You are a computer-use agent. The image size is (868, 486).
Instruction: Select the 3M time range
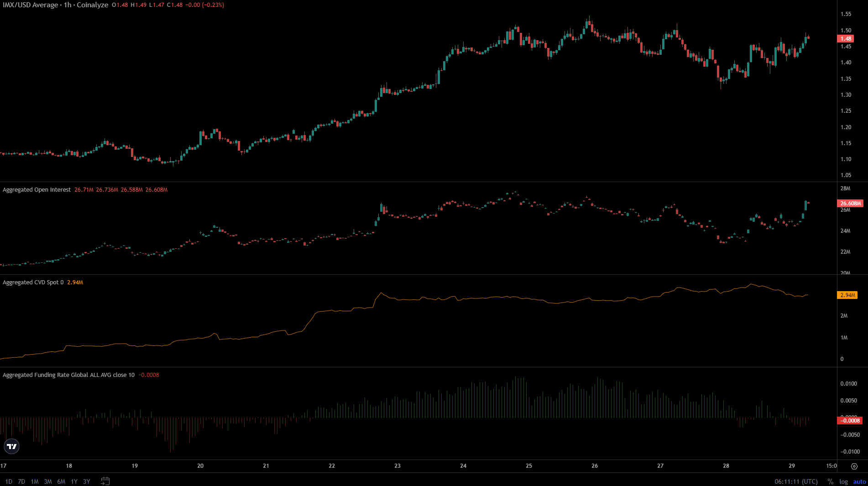point(48,481)
